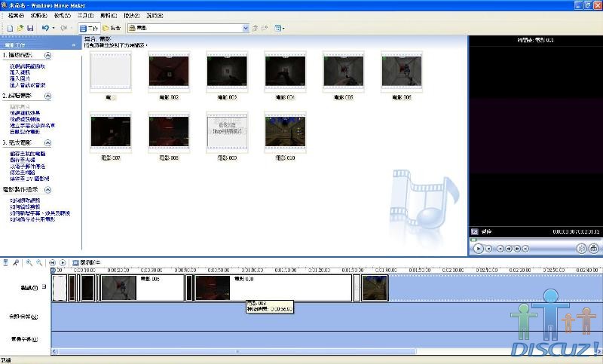Select clip thumbnail 005
This screenshot has height=364, width=603.
(344, 72)
